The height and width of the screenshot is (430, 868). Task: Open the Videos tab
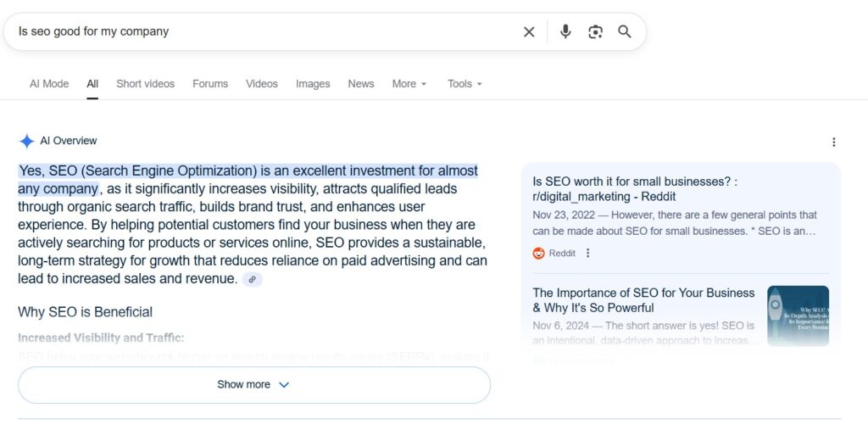point(262,84)
